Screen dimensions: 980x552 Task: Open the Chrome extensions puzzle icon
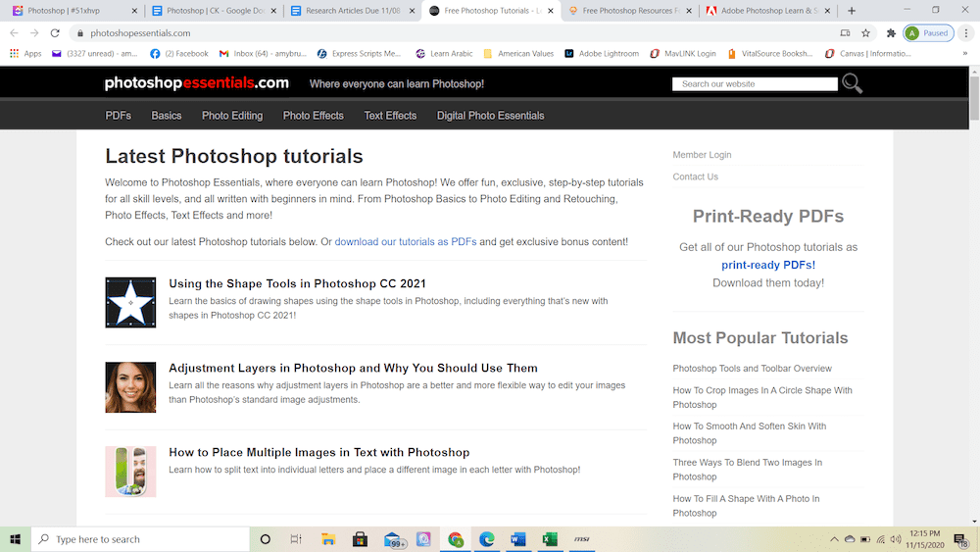click(891, 33)
